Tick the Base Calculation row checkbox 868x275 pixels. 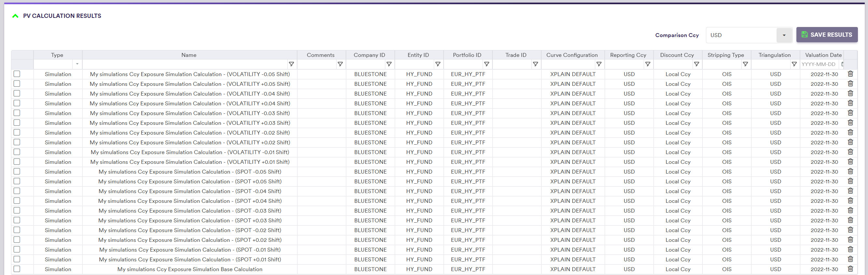[17, 269]
